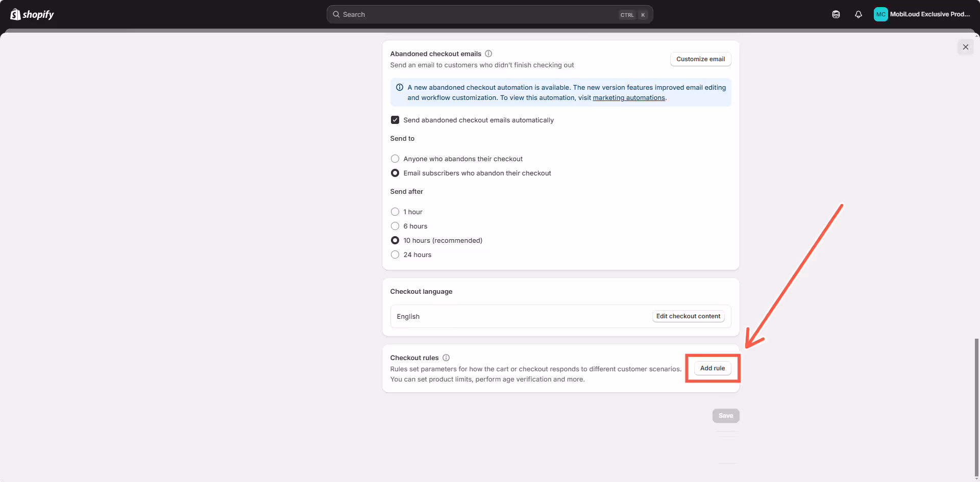Click the Add rule button
Image resolution: width=980 pixels, height=482 pixels.
point(713,368)
